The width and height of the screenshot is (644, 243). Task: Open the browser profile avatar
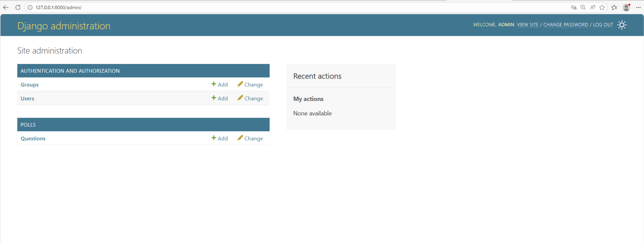click(x=626, y=7)
